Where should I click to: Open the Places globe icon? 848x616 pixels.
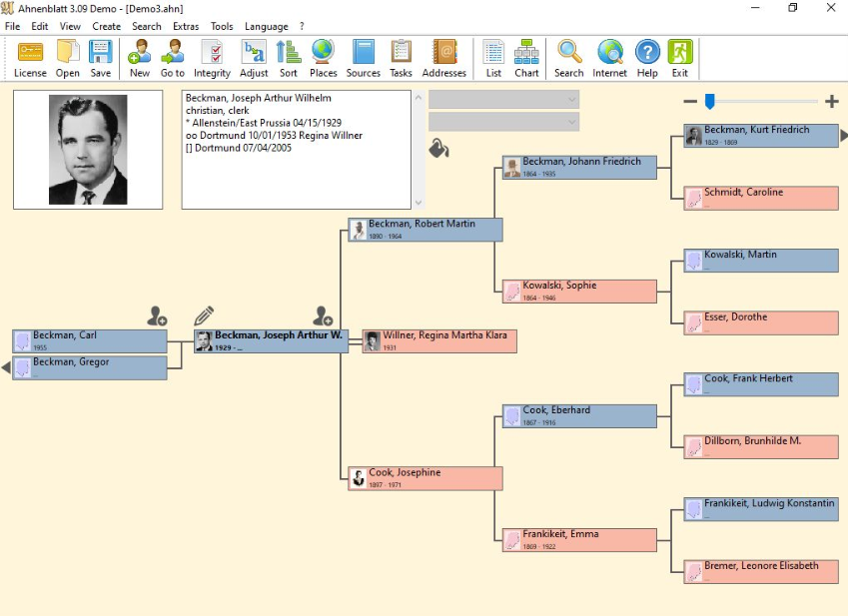(323, 58)
